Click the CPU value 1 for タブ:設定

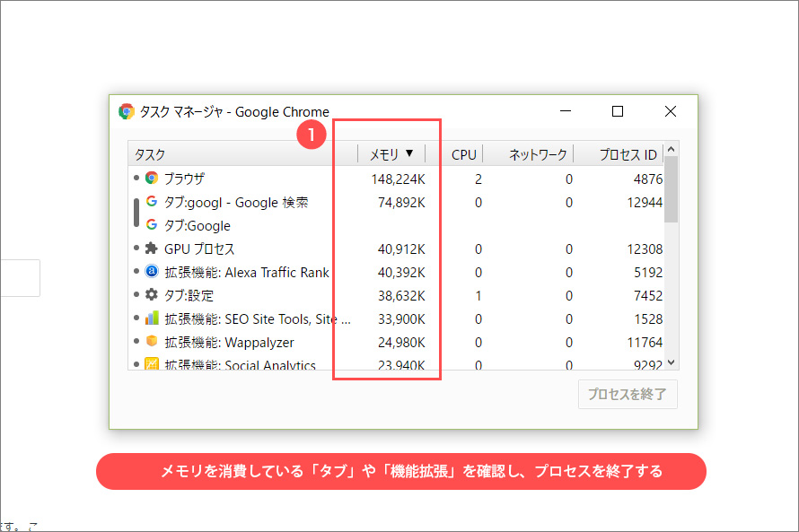pyautogui.click(x=478, y=296)
